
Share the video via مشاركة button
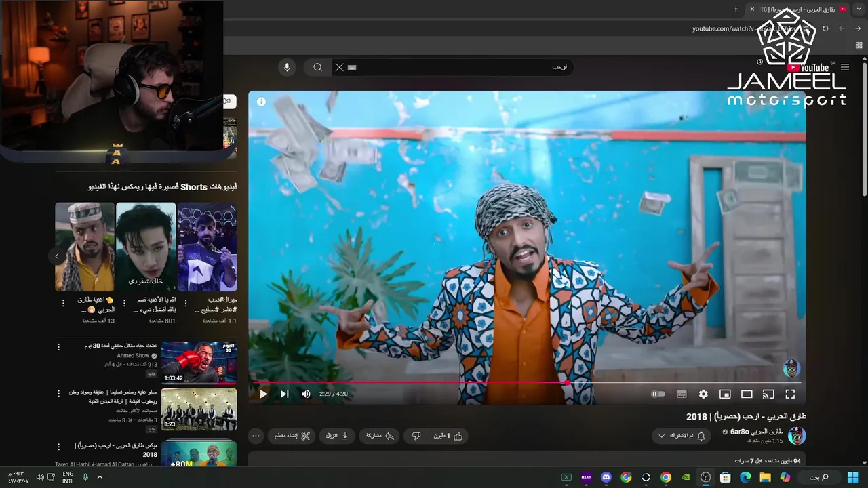click(x=380, y=436)
